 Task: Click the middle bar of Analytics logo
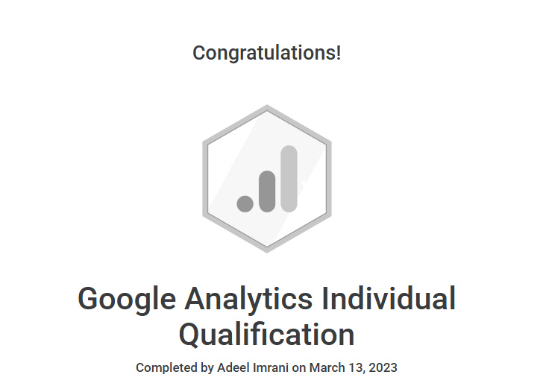(268, 191)
